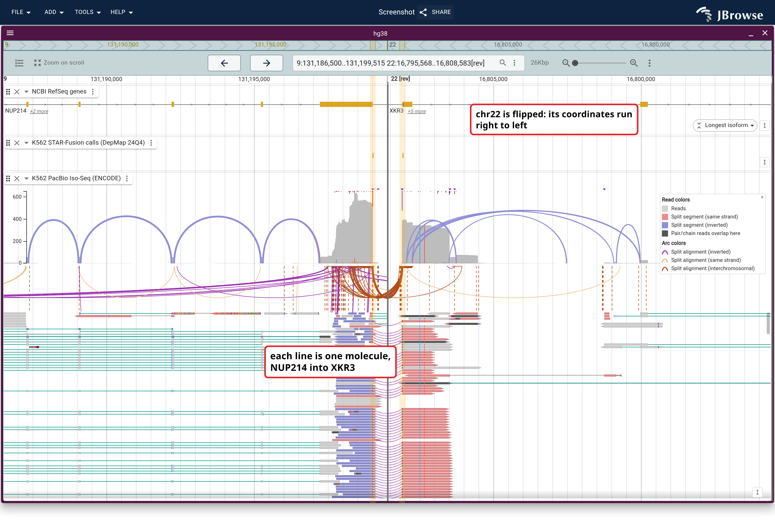The image size is (775, 532).
Task: Click the JBrowse logo
Action: 729,15
